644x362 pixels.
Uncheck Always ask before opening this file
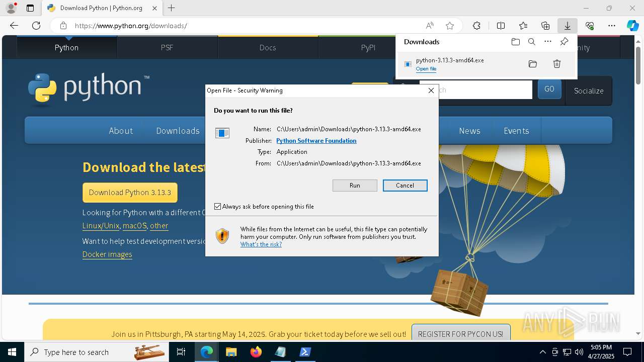click(218, 207)
